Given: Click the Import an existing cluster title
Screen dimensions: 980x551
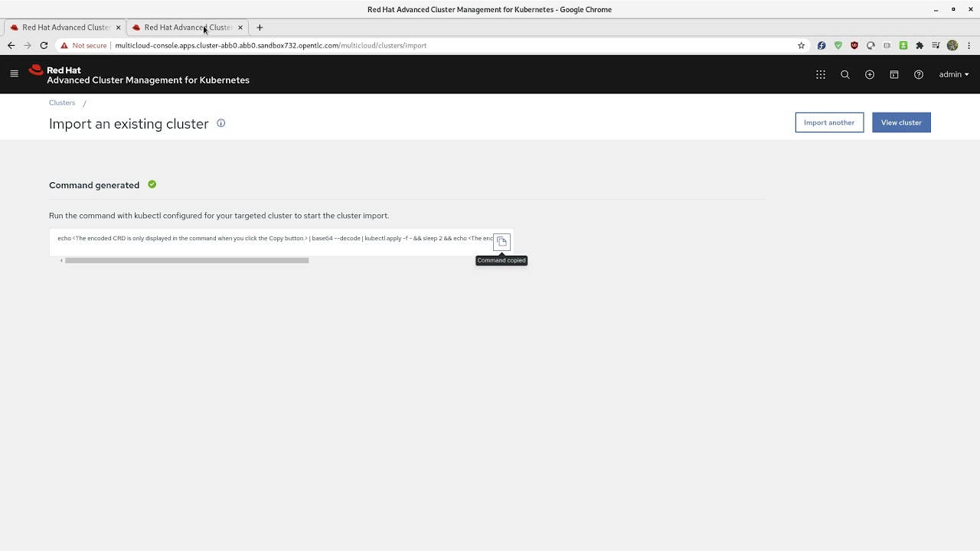Looking at the screenshot, I should pos(129,124).
